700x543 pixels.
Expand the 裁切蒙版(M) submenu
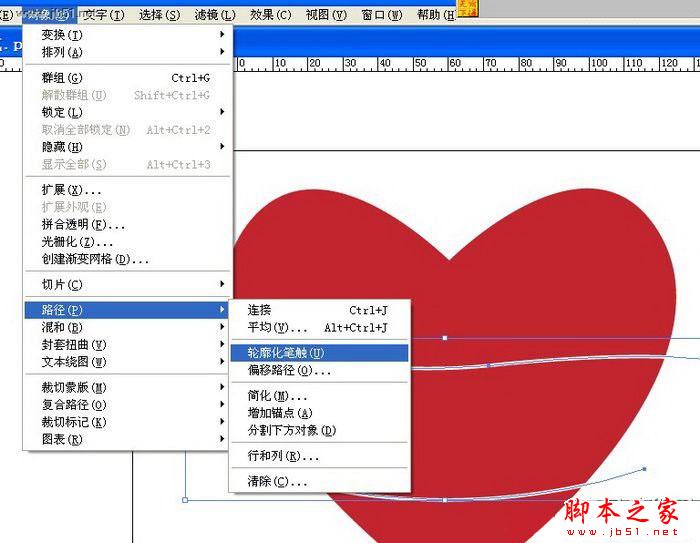pyautogui.click(x=128, y=388)
